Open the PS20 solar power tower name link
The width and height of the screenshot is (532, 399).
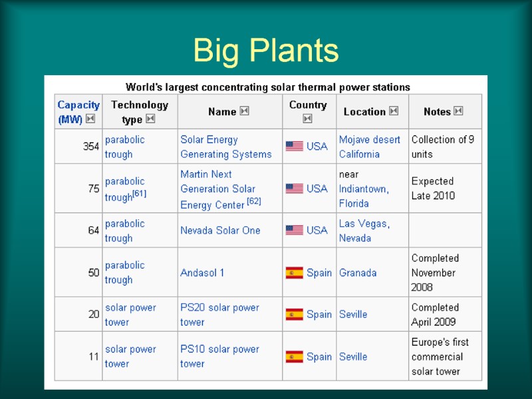219,315
